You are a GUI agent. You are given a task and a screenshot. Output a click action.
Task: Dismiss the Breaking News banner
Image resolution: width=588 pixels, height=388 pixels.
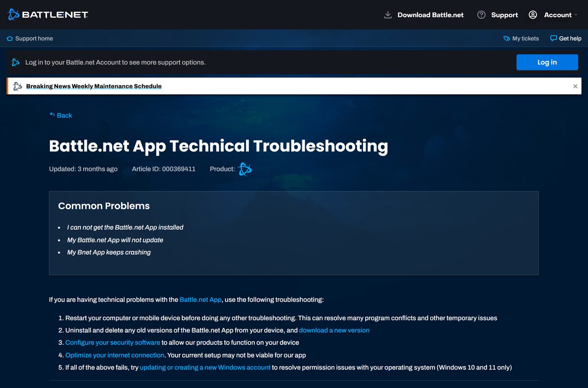[x=575, y=86]
